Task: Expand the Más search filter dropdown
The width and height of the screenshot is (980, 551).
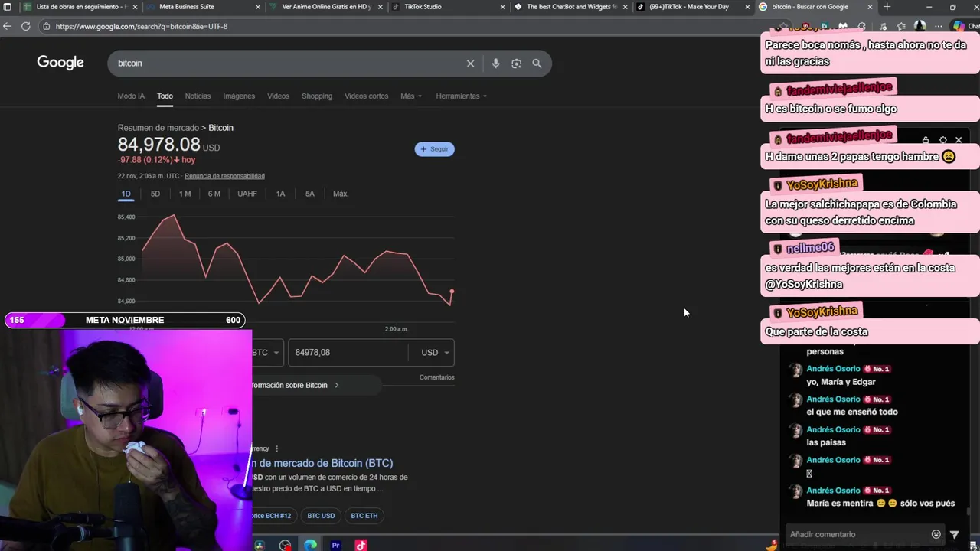Action: click(x=411, y=96)
